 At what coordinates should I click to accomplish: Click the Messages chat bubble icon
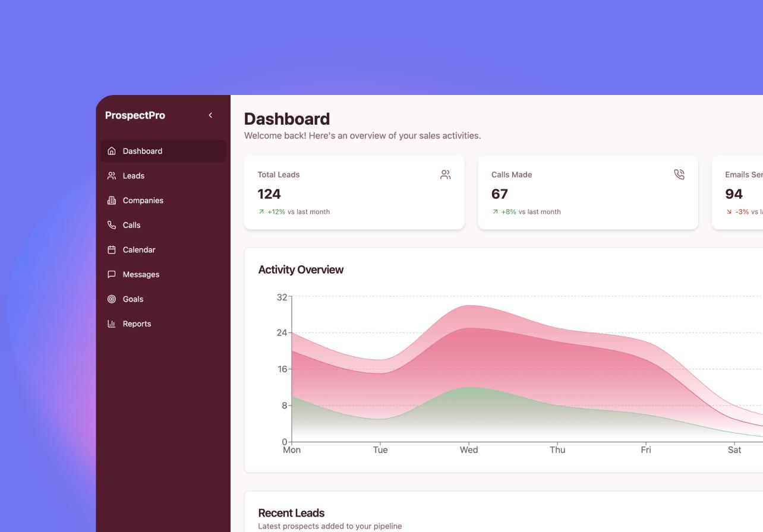(x=111, y=274)
